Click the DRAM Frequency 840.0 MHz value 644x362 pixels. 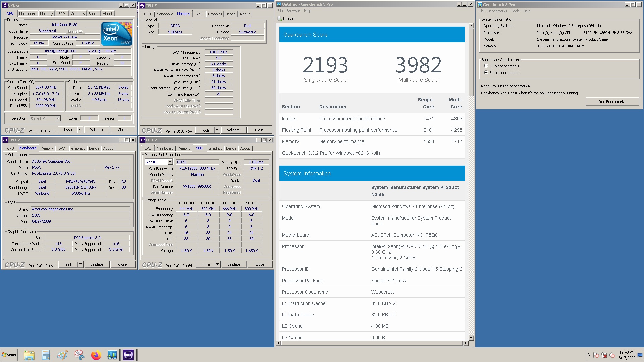coord(219,52)
